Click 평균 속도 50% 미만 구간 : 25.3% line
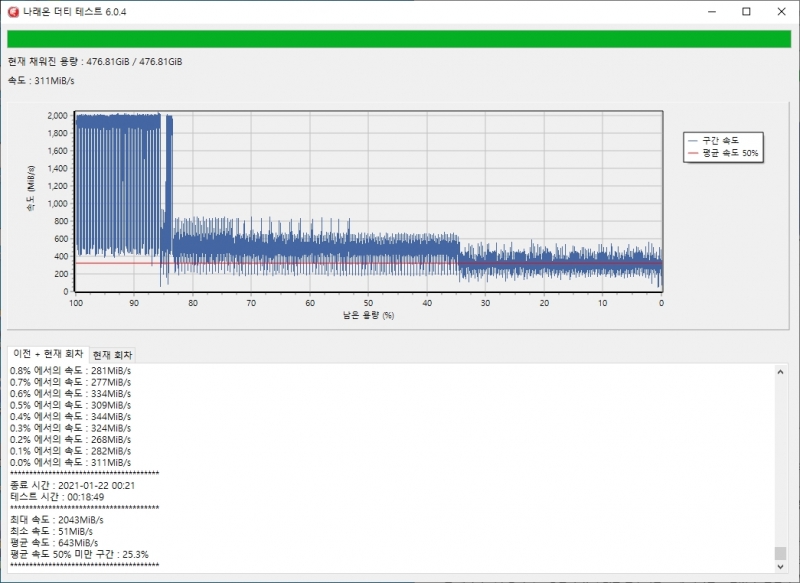800x583 pixels. click(79, 554)
